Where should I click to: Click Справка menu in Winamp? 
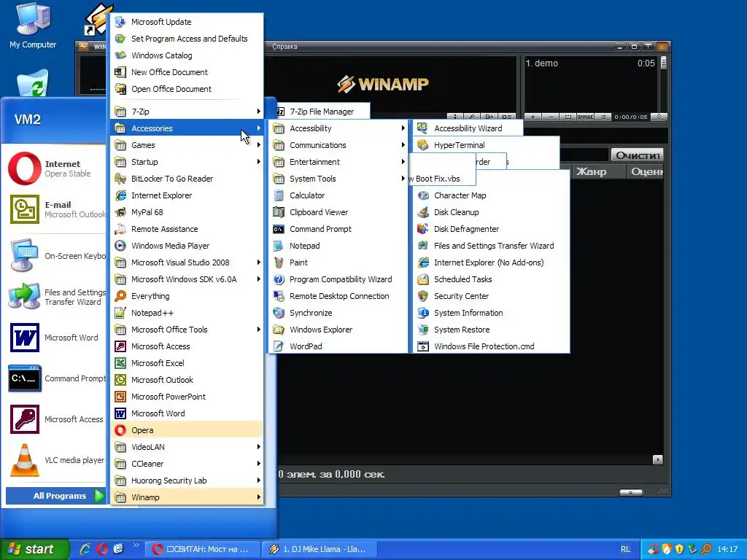tap(285, 47)
